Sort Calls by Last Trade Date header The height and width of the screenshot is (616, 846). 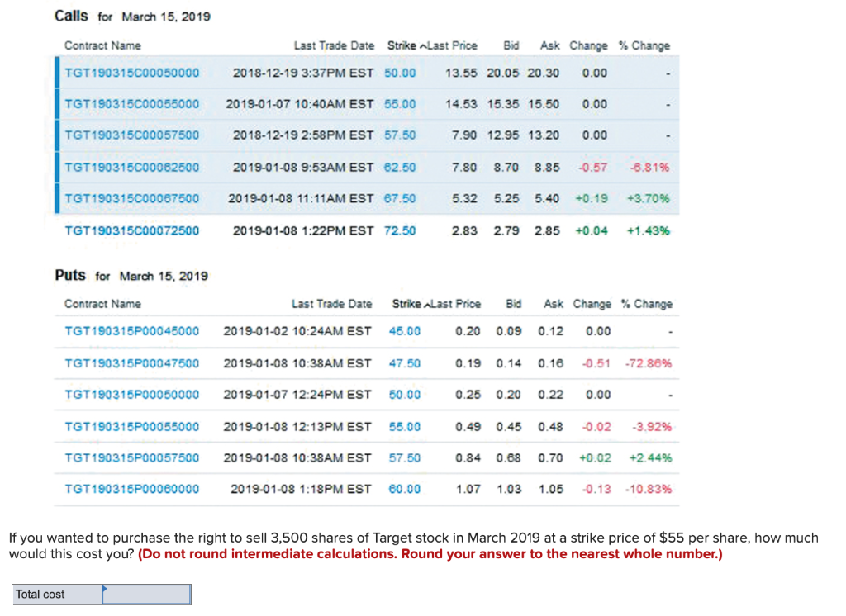[334, 45]
